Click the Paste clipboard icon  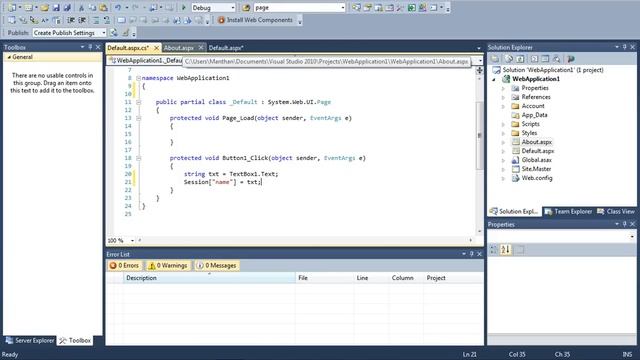pos(104,7)
